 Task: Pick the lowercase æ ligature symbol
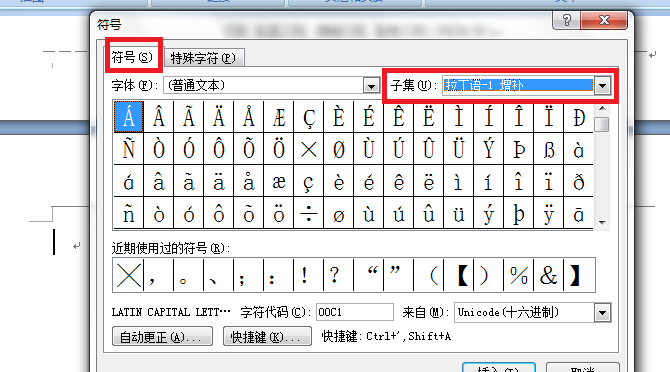click(279, 181)
